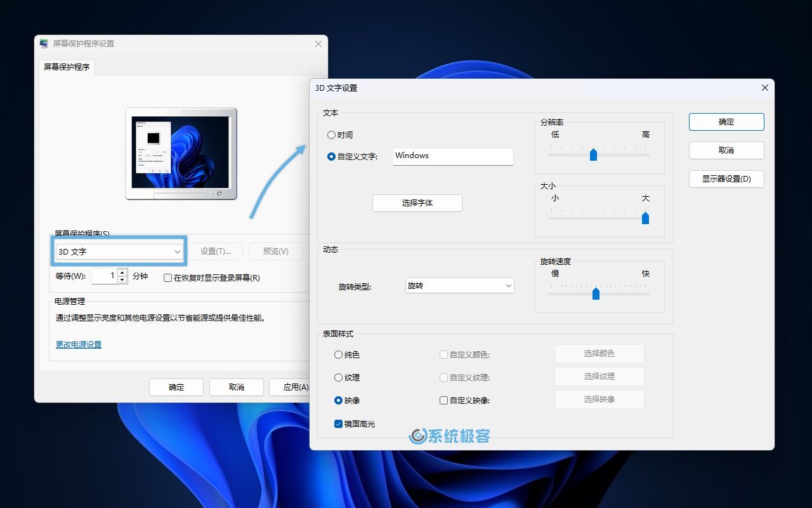
Task: Open the screensaver selection dropdown showing 3D 文字
Action: coord(119,251)
